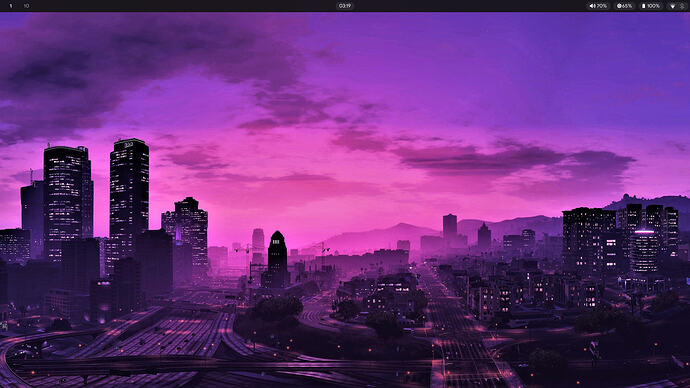The image size is (690, 388).
Task: Switch to workspace 1 in the bar
Action: (11, 6)
